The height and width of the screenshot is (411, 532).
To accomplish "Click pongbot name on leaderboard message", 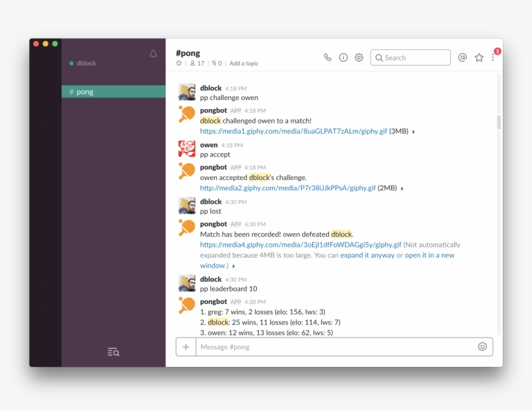I will tap(213, 302).
